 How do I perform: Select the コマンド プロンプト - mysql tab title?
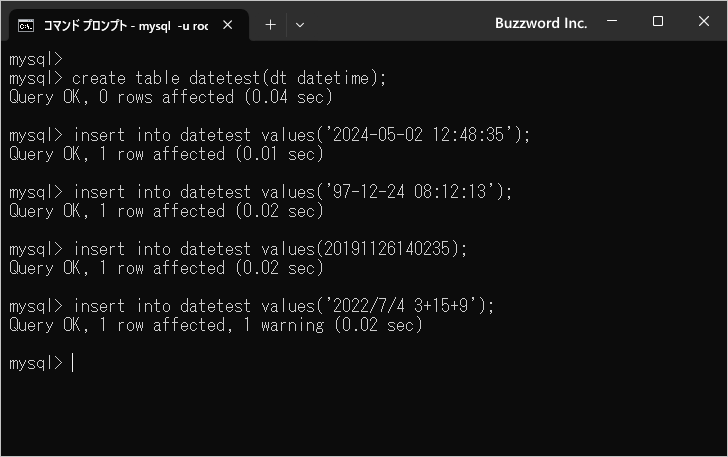(x=125, y=25)
